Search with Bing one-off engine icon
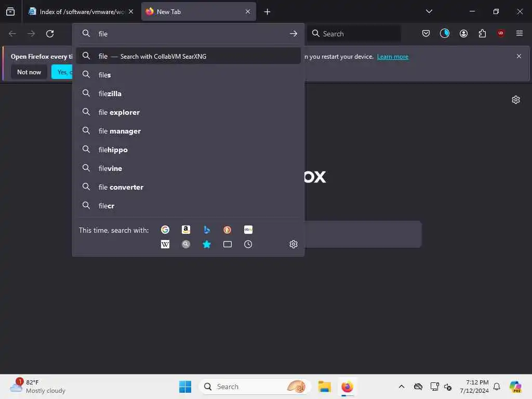 [x=207, y=230]
